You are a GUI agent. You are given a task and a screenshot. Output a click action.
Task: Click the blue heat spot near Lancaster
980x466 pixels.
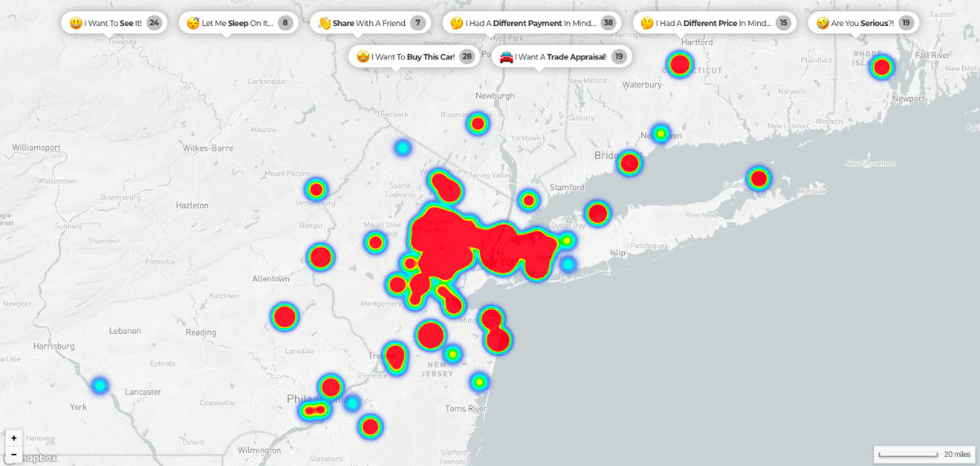point(100,385)
